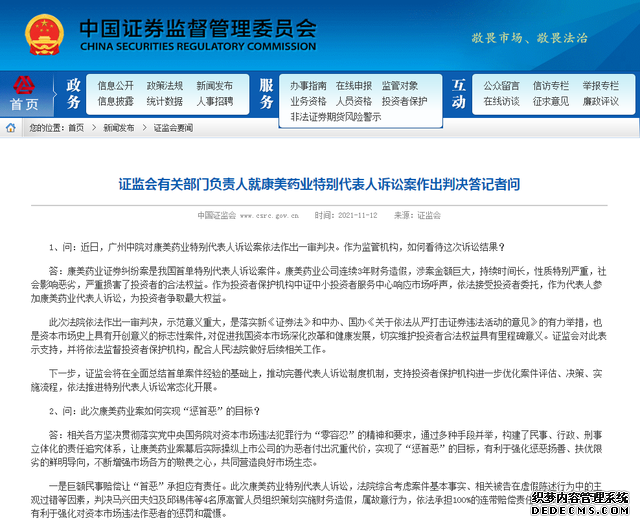Open 新闻发布 in the navigation menu
The height and width of the screenshot is (525, 640).
pyautogui.click(x=215, y=86)
